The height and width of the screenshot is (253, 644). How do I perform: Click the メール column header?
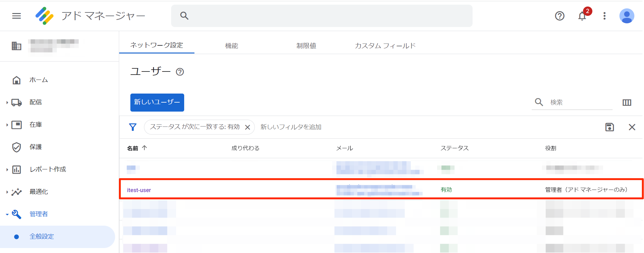[x=344, y=148]
